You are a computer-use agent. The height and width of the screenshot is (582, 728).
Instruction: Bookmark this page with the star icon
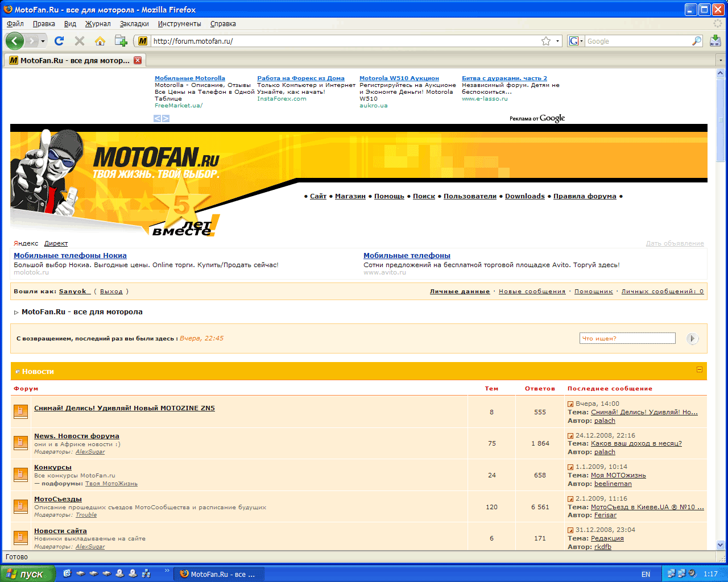[x=546, y=41]
